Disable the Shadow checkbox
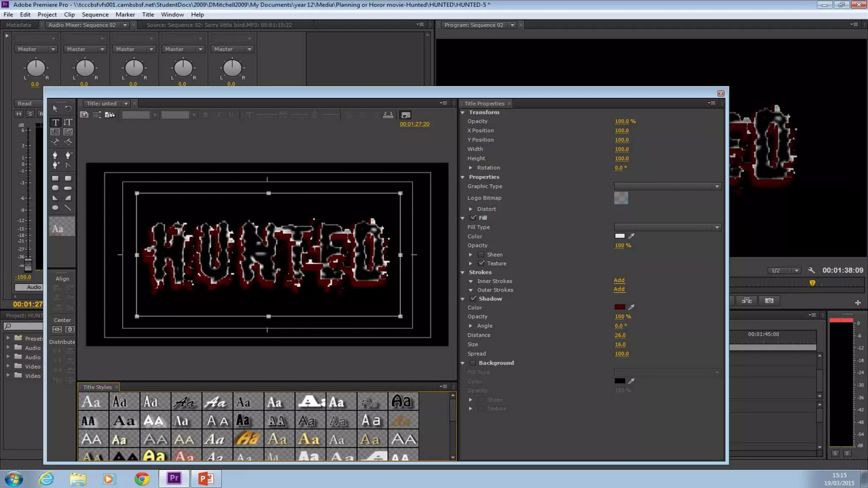This screenshot has width=868, height=488. click(x=473, y=299)
